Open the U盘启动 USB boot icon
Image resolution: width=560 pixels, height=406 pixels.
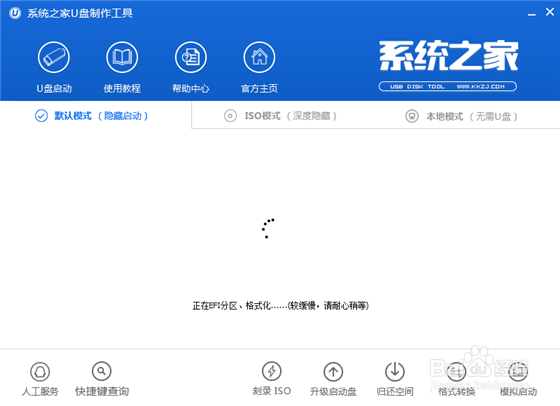pos(54,57)
